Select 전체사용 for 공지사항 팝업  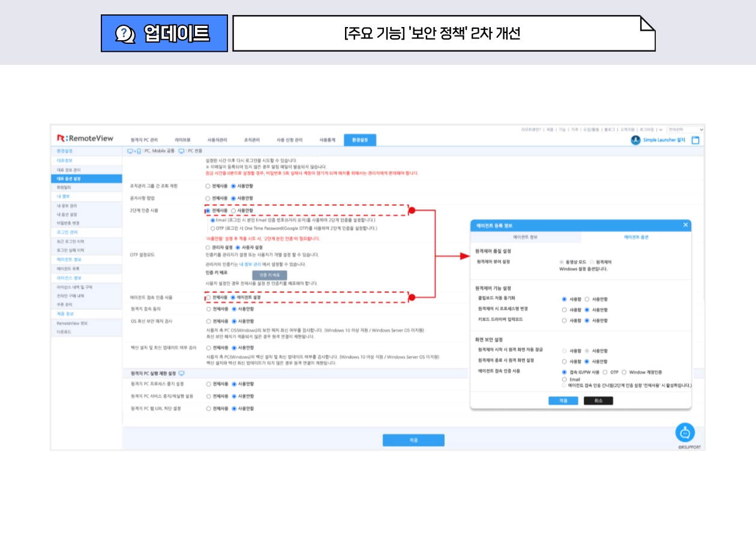(208, 198)
